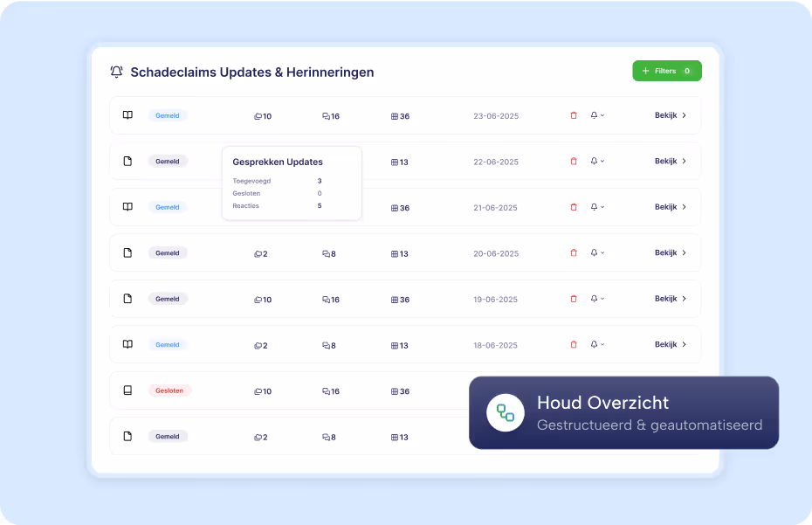Image resolution: width=812 pixels, height=525 pixels.
Task: Expand bell reminder menu in 21-06-2025 row
Action: point(597,207)
